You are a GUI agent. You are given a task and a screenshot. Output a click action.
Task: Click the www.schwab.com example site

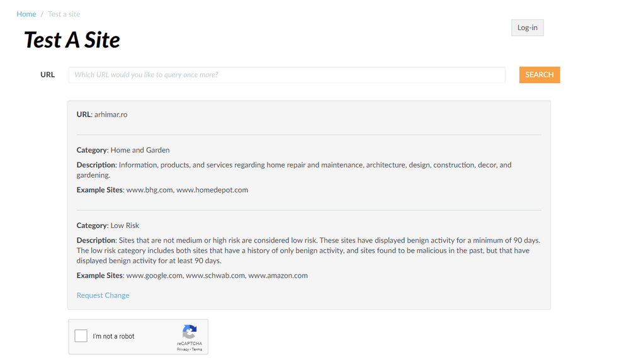(x=215, y=275)
